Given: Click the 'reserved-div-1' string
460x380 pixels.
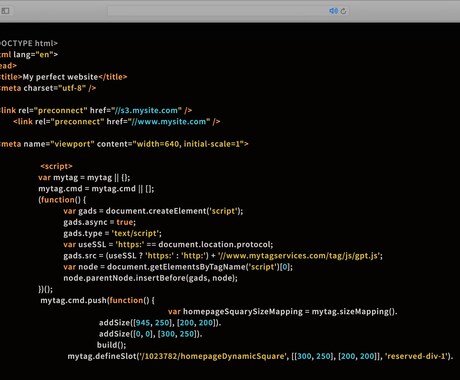Looking at the screenshot, I should coord(417,356).
